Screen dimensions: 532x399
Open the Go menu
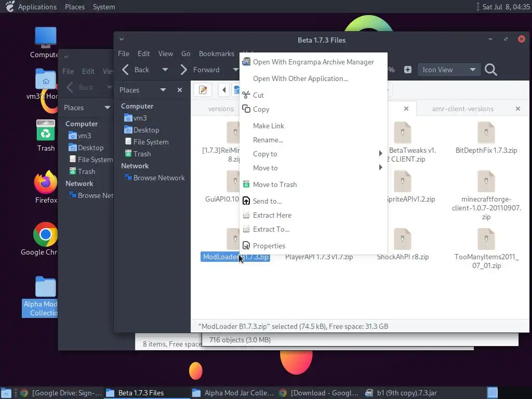click(185, 54)
